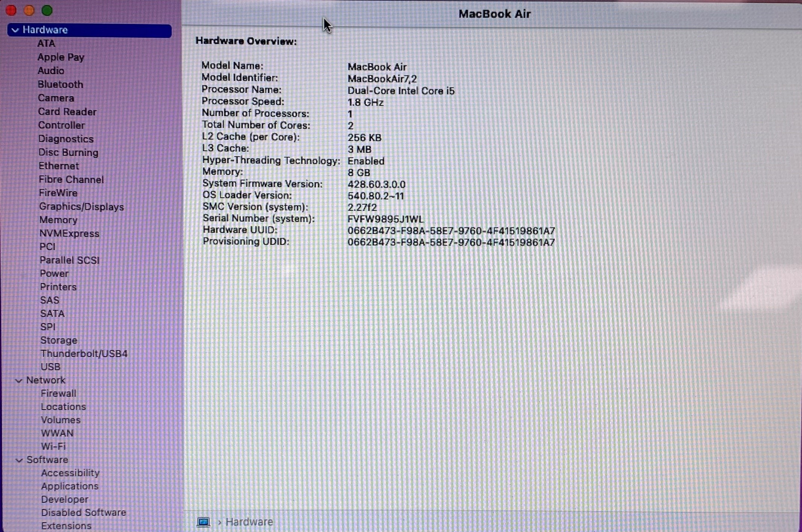Select Memory in the sidebar list
Screen dimensions: 802x532
click(58, 220)
